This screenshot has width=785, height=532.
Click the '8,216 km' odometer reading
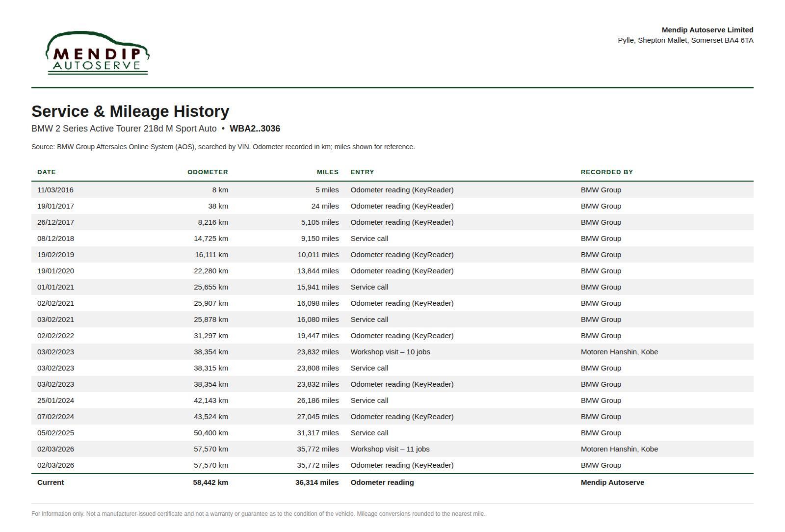[x=213, y=222]
